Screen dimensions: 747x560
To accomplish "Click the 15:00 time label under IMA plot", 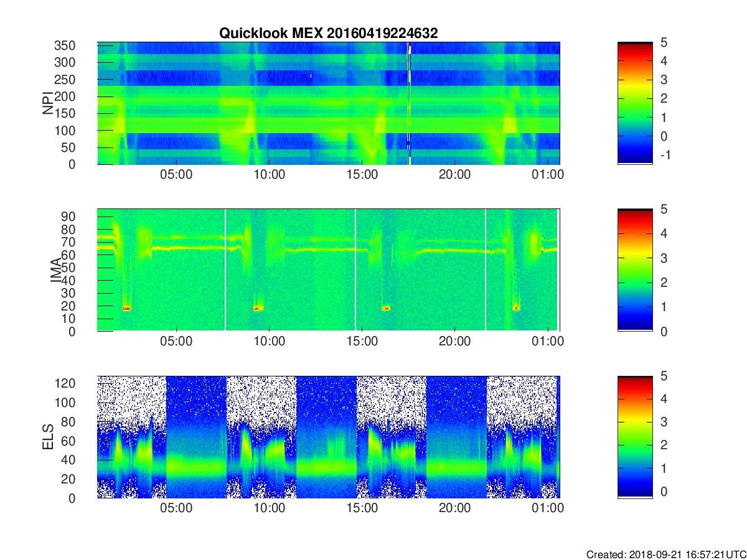I will click(362, 342).
